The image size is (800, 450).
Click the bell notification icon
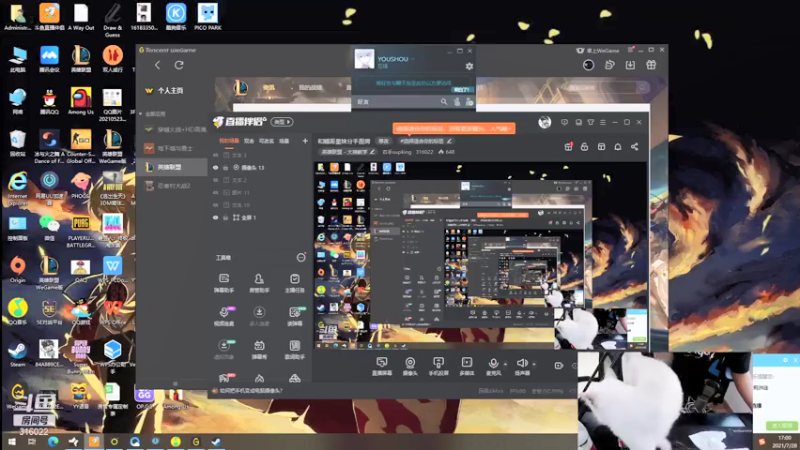tap(618, 147)
